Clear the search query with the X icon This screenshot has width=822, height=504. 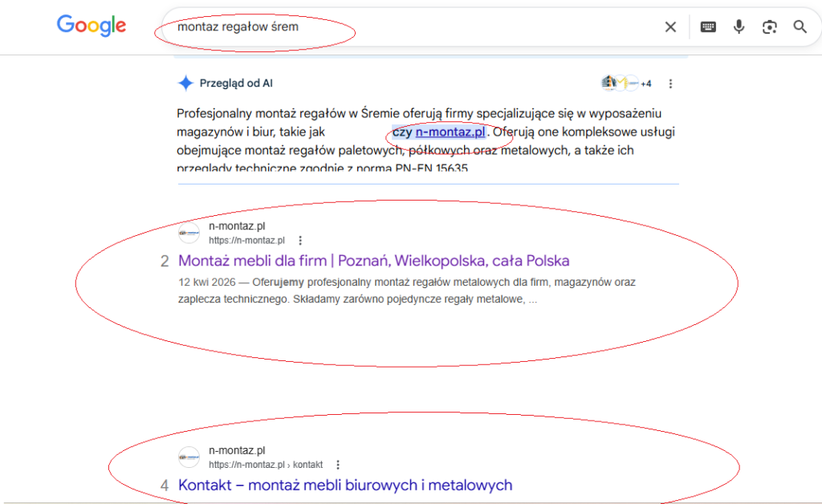670,26
